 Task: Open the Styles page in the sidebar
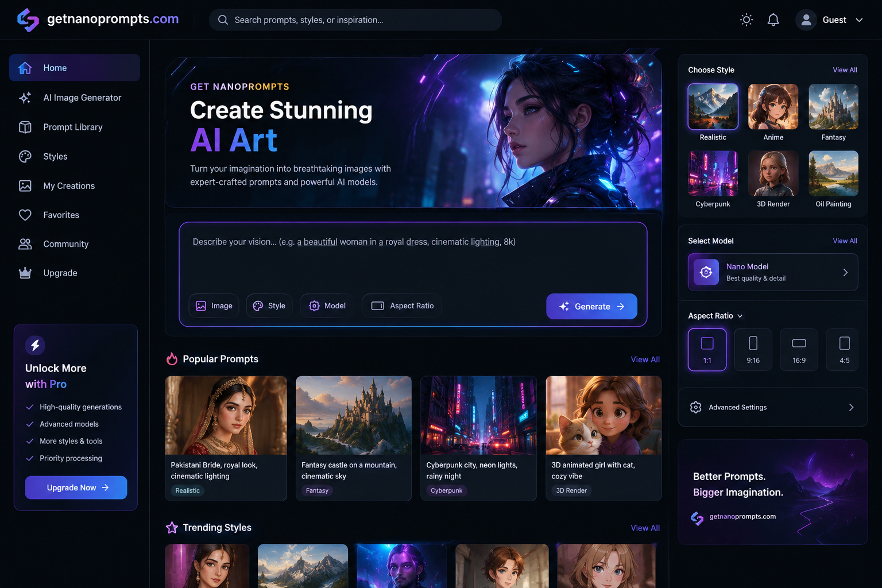75,156
